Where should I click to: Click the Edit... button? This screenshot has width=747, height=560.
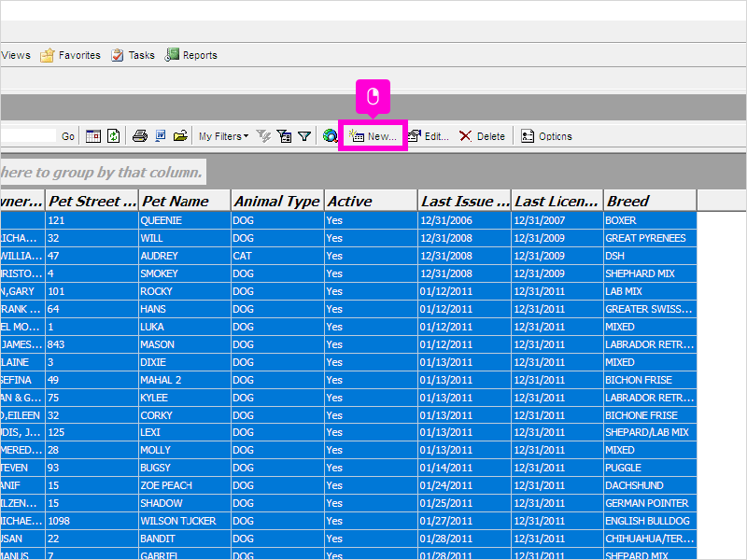click(429, 136)
